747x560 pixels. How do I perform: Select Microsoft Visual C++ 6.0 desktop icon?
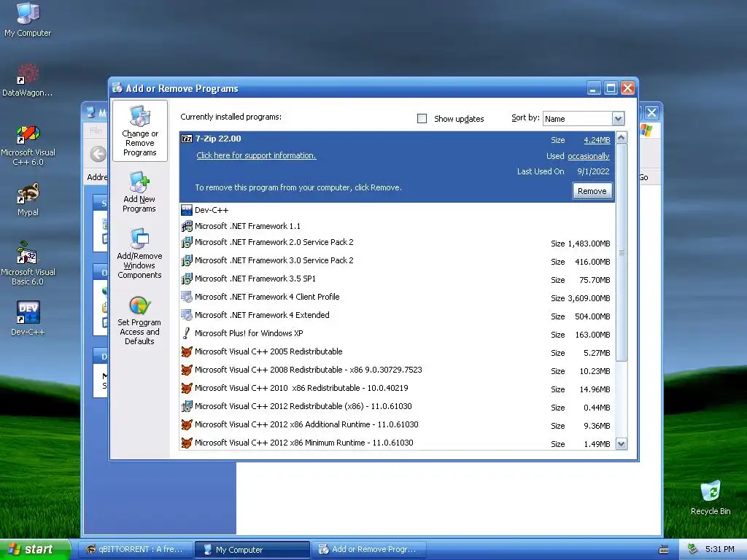pos(28,145)
